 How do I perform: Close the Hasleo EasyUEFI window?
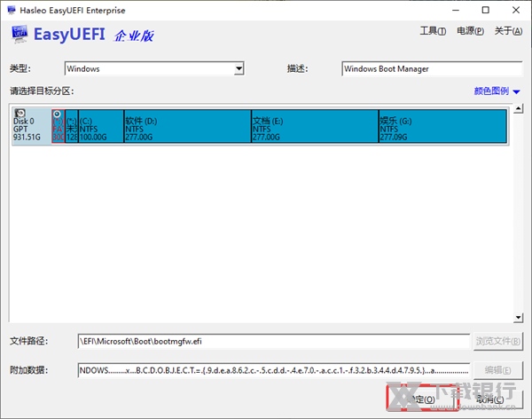point(516,10)
